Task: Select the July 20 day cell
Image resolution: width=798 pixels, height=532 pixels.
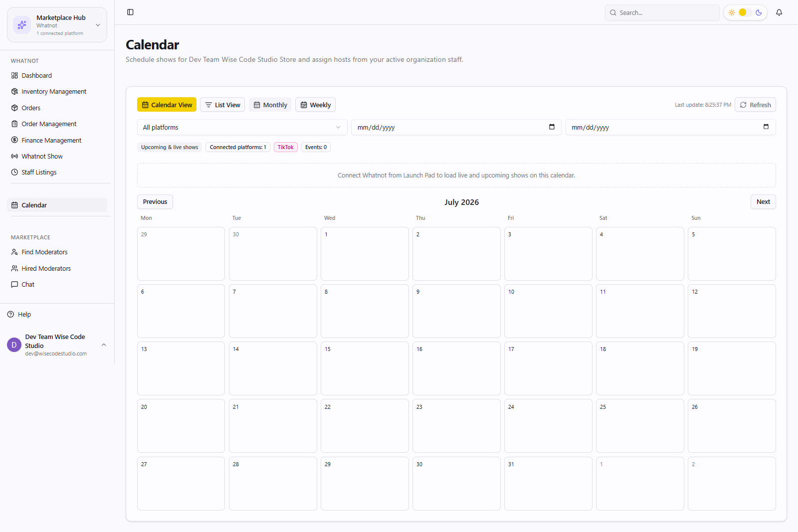Action: pyautogui.click(x=181, y=426)
